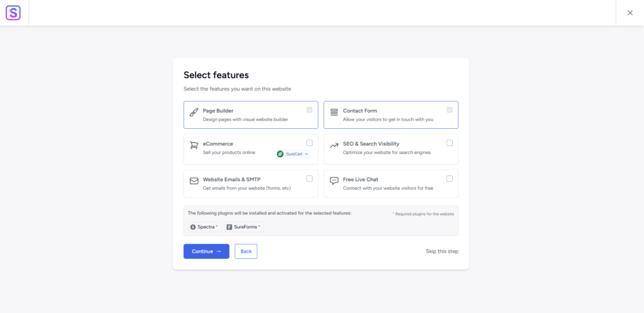The height and width of the screenshot is (313, 644).
Task: Click the Spectra plugin icon
Action: (x=193, y=227)
